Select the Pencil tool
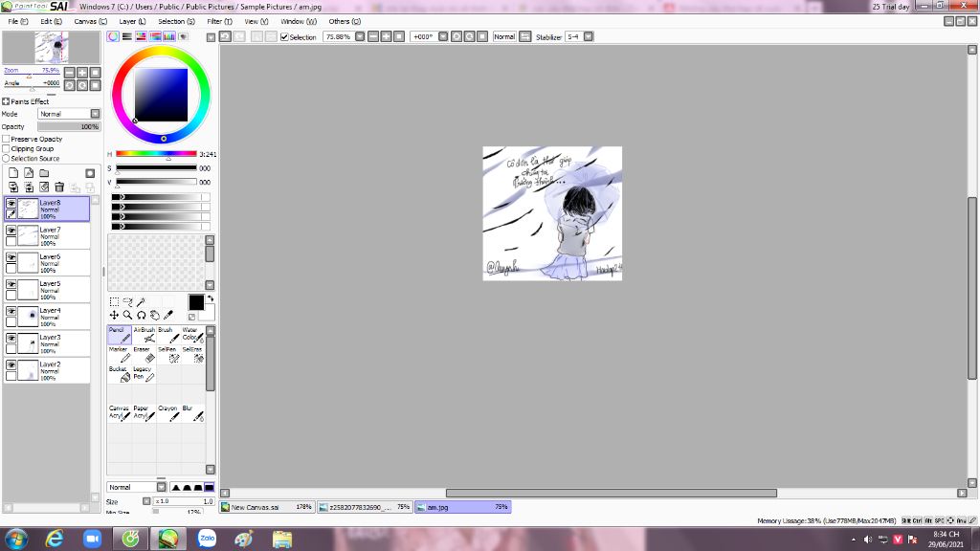Screen dimensions: 980x551 [x=120, y=335]
